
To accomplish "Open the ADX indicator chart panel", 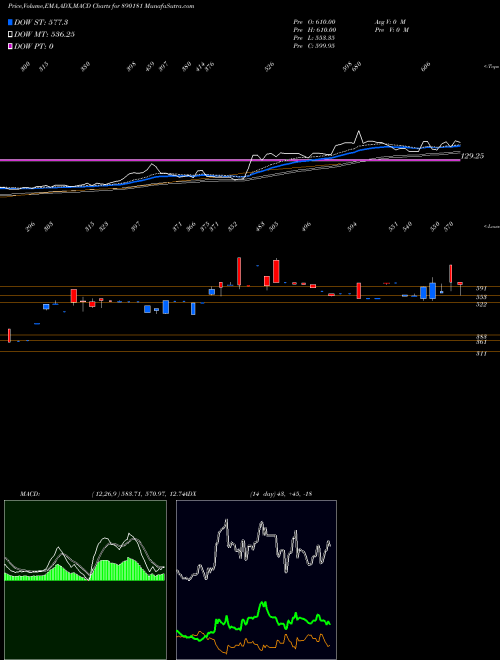I will pos(256,580).
